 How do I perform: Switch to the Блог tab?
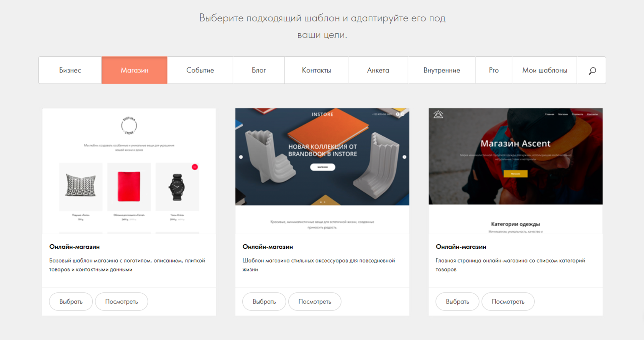click(x=259, y=71)
